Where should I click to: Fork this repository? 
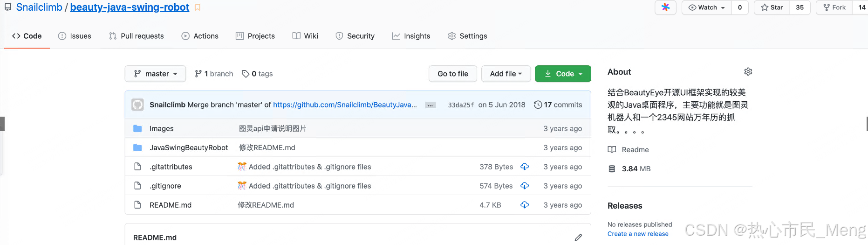[834, 7]
